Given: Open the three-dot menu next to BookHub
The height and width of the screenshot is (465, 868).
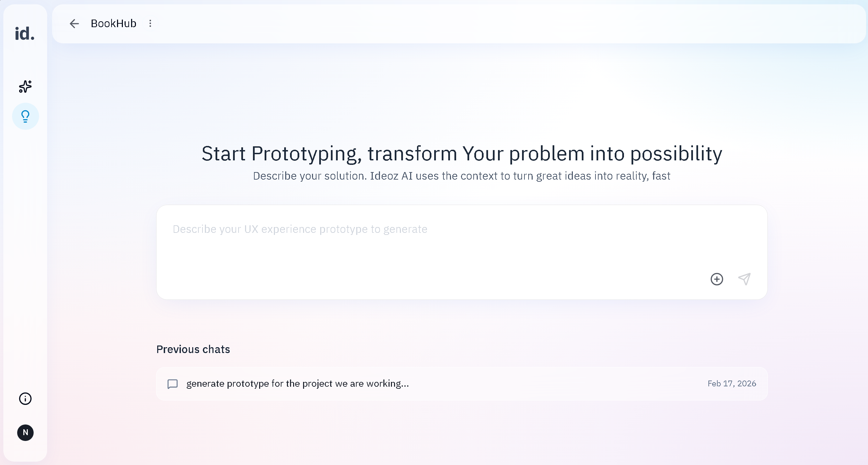Looking at the screenshot, I should 150,24.
